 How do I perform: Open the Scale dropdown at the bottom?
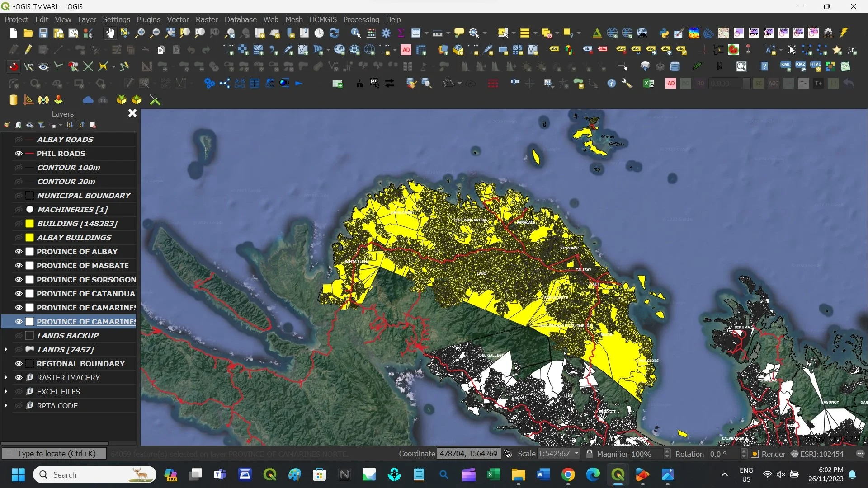click(x=576, y=454)
